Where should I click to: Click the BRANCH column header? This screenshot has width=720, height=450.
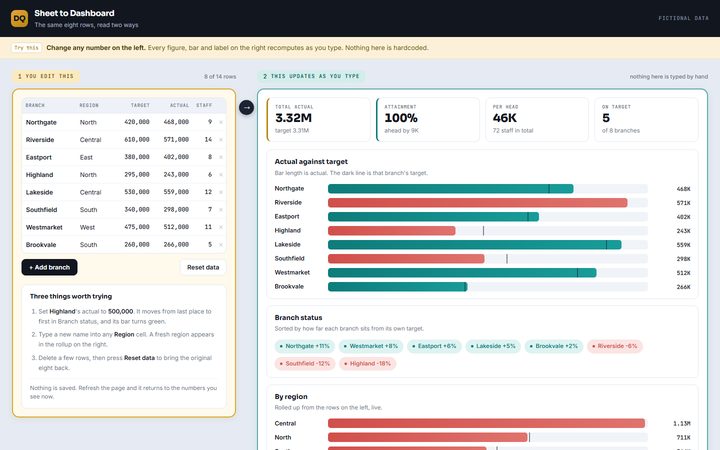point(35,105)
